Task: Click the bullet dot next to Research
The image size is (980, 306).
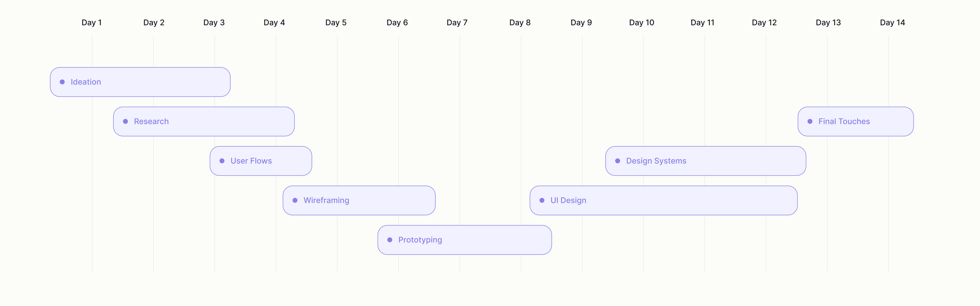Action: click(x=125, y=122)
